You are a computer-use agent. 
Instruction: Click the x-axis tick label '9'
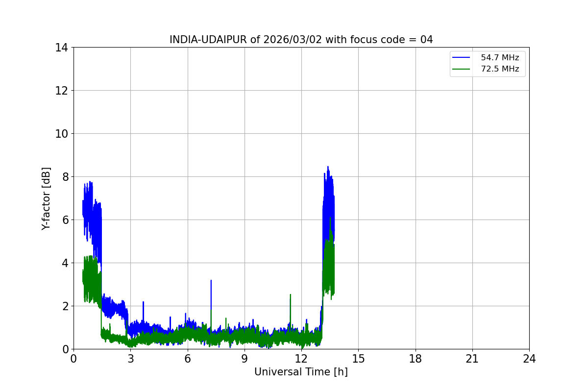click(245, 359)
